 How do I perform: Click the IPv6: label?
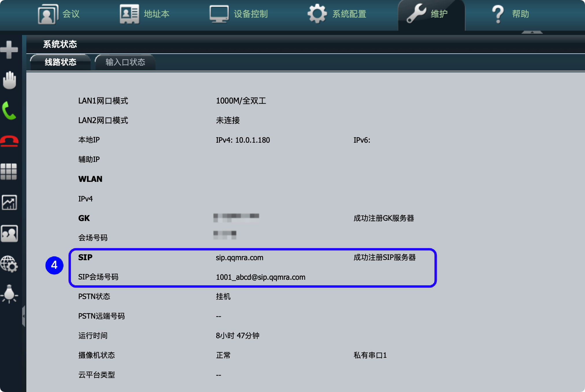(x=362, y=140)
